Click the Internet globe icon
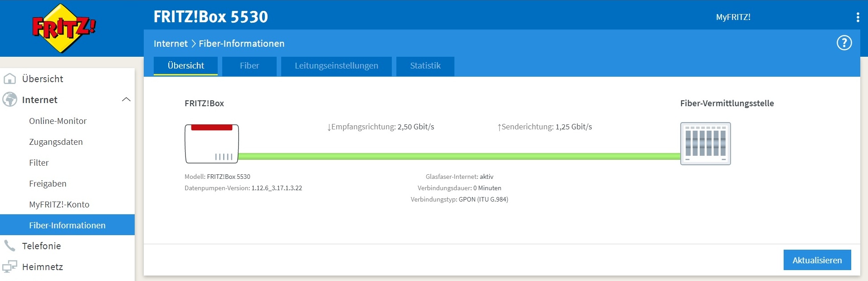The width and height of the screenshot is (868, 281). pyautogui.click(x=10, y=99)
